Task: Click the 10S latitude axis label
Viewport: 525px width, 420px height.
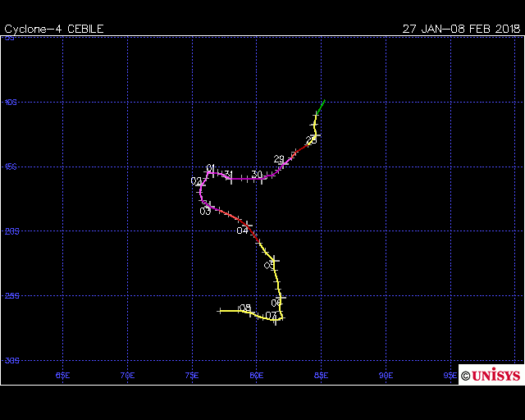Action: click(x=11, y=103)
